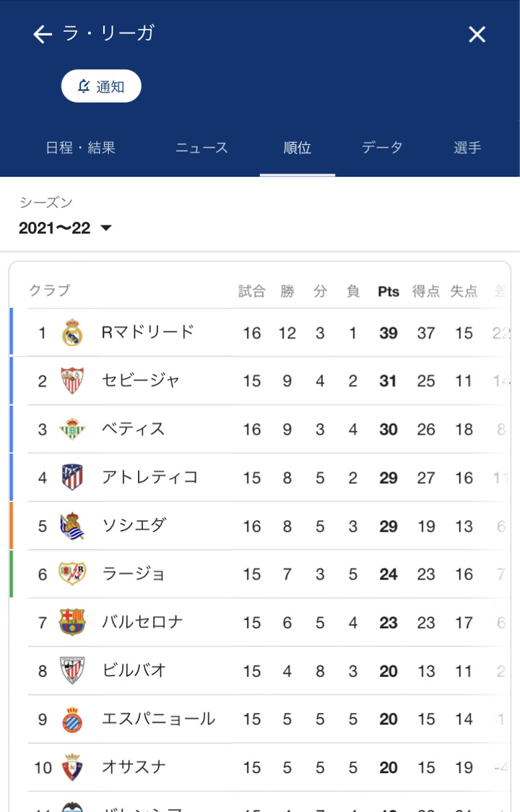Switch to the 日程・結果 tab
This screenshot has height=812, width=520.
(x=80, y=148)
